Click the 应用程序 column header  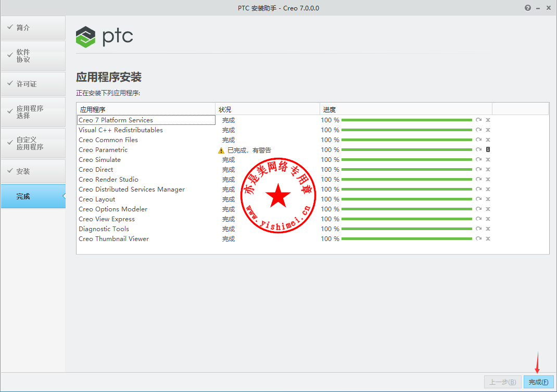(x=145, y=109)
